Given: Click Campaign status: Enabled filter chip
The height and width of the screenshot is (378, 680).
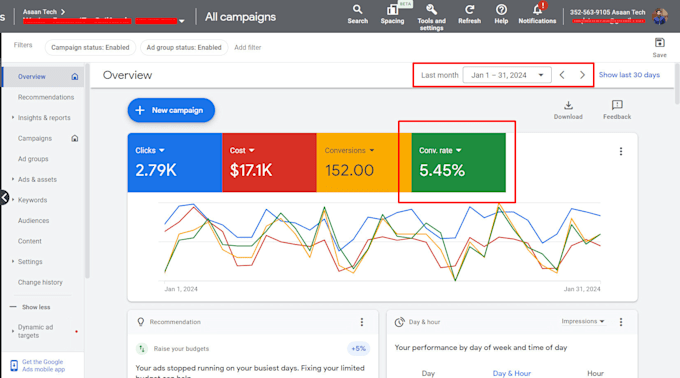Looking at the screenshot, I should pyautogui.click(x=90, y=47).
